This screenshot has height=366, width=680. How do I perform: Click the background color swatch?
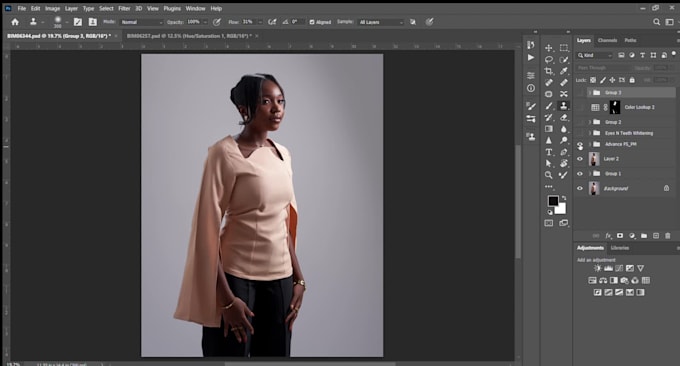click(x=561, y=209)
